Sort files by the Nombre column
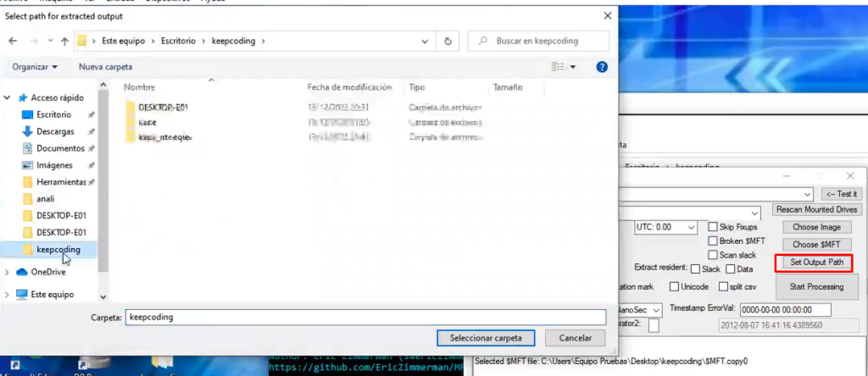This screenshot has height=376, width=868. [140, 87]
